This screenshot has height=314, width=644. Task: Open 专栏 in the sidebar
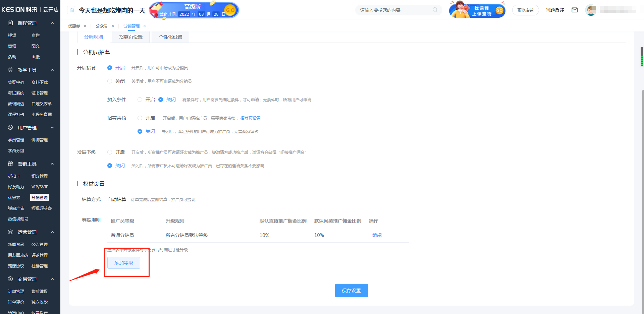[x=36, y=36]
